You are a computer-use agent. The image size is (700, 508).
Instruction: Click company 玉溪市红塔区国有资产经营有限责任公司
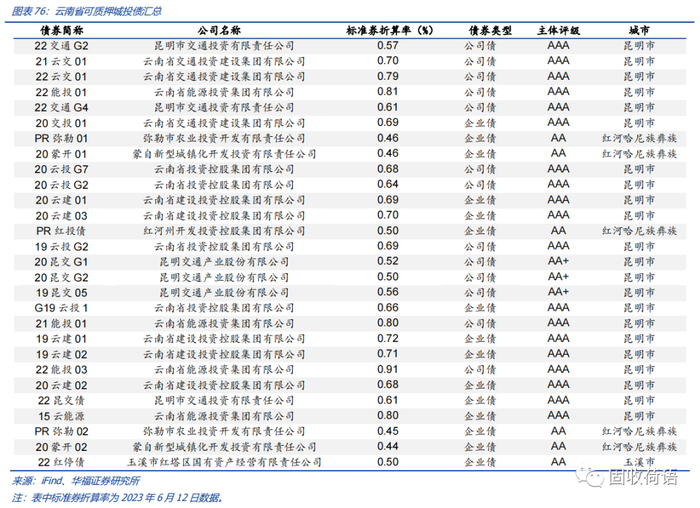coord(224,462)
